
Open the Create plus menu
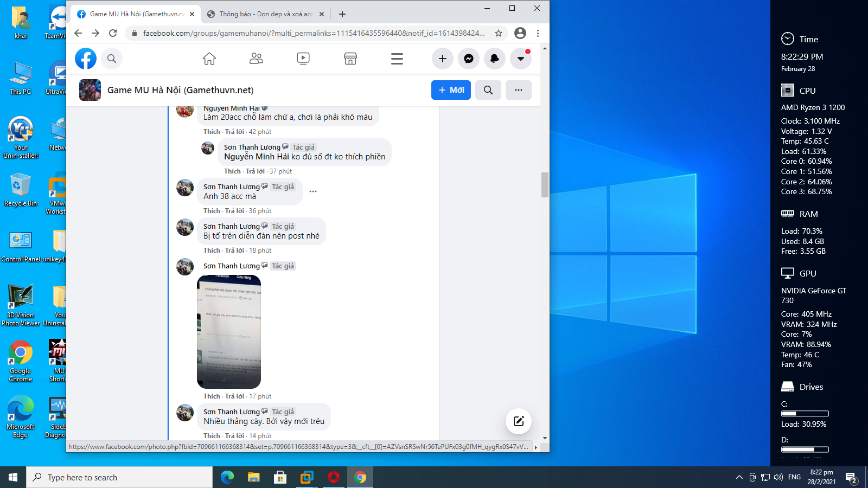pyautogui.click(x=443, y=59)
